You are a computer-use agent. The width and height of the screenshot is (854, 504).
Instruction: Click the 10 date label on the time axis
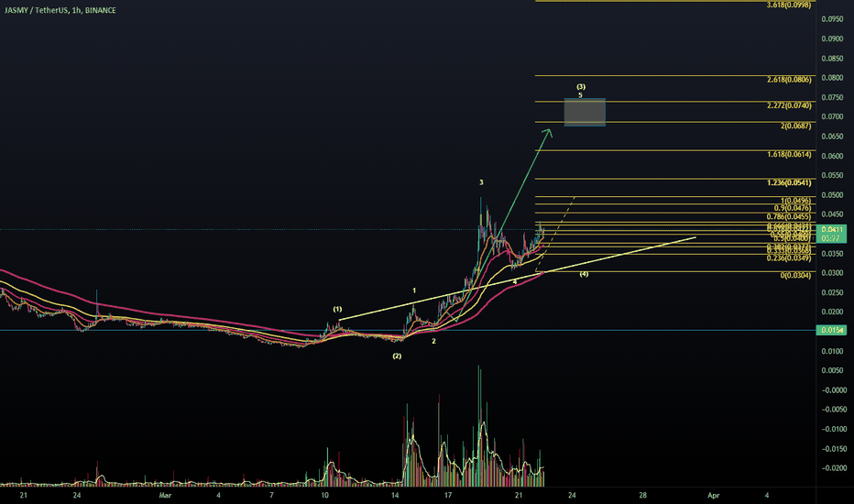[324, 495]
